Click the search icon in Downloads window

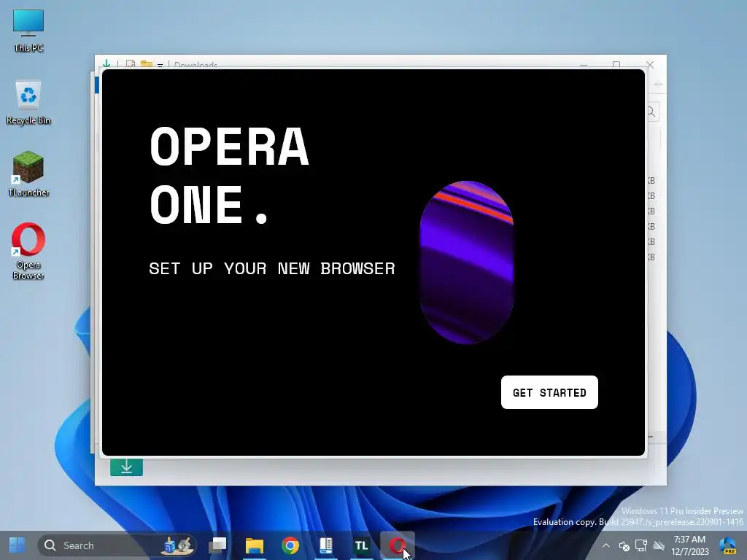coord(651,112)
